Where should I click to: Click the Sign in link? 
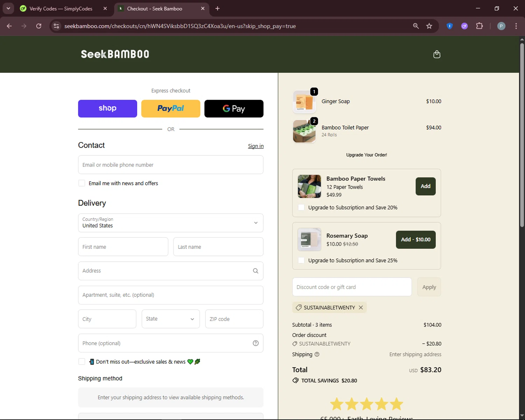256,146
